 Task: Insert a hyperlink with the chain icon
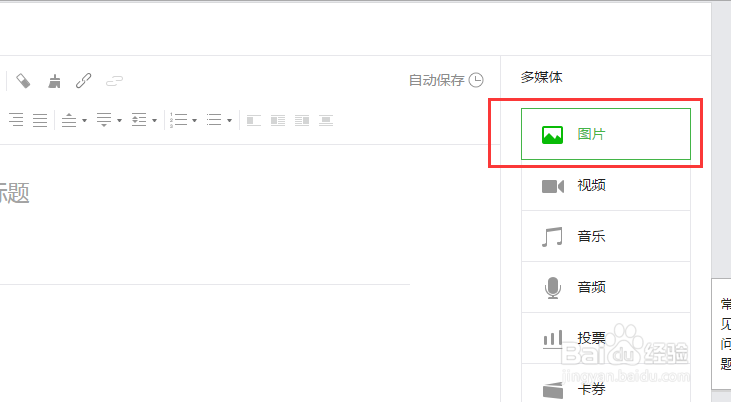coord(83,81)
